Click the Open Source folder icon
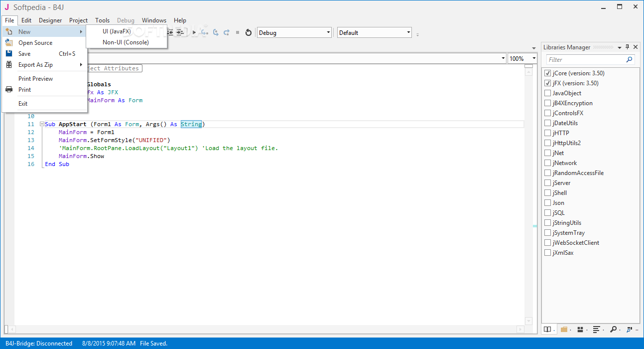The width and height of the screenshot is (644, 349). click(8, 42)
